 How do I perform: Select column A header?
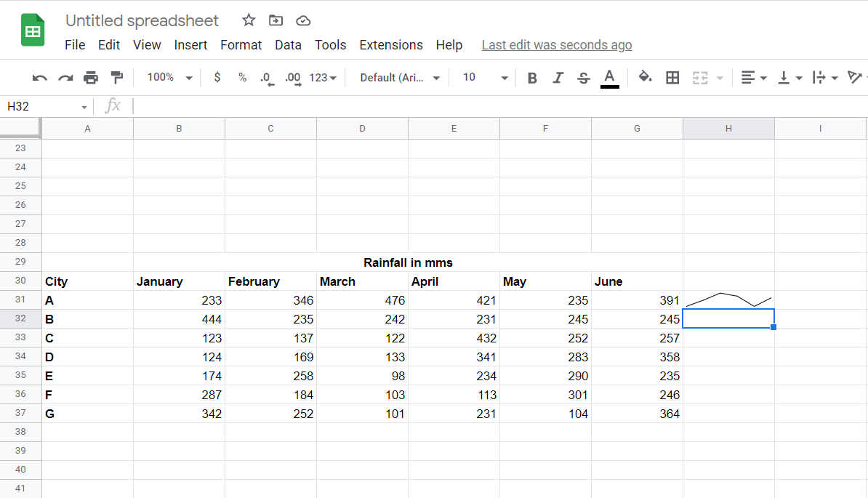click(x=87, y=129)
